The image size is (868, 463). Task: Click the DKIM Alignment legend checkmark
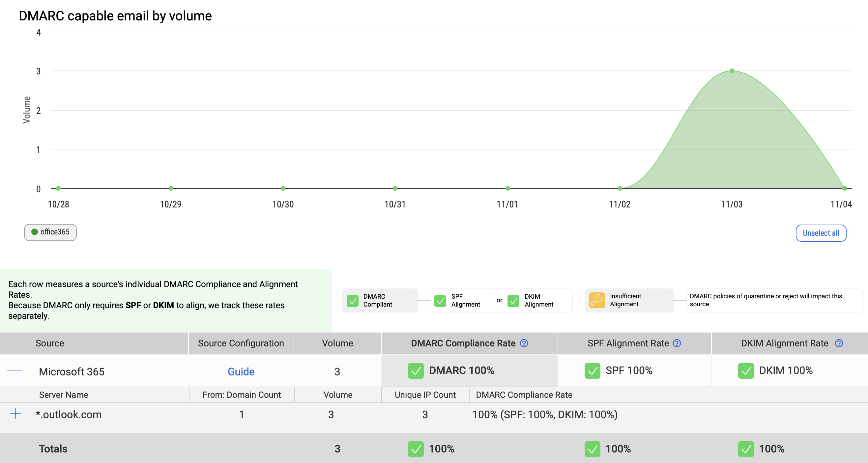click(513, 300)
